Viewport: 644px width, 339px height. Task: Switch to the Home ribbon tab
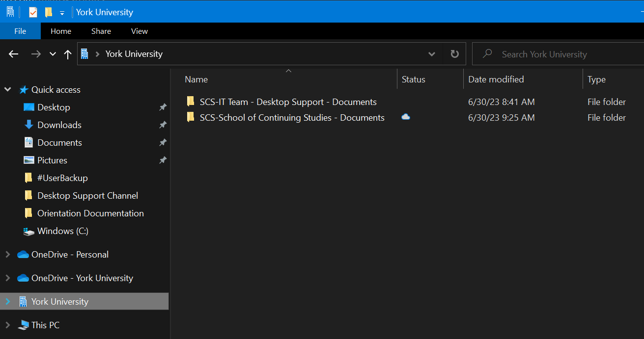pos(61,31)
